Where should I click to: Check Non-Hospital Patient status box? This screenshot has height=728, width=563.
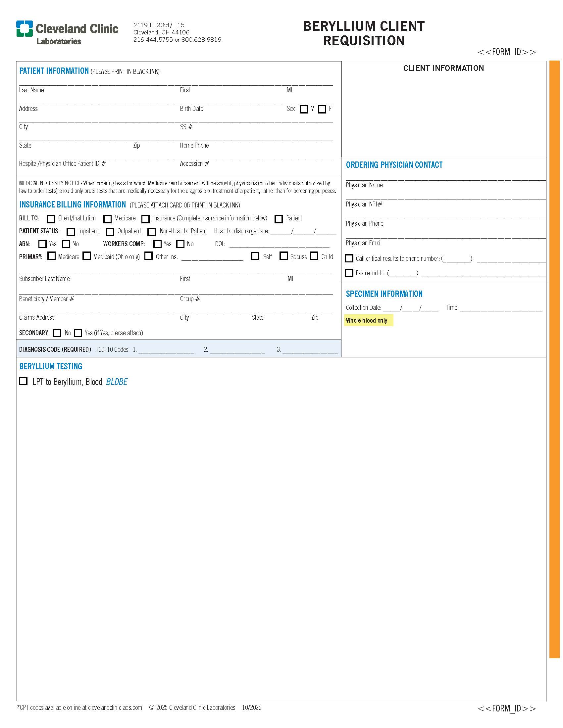[x=152, y=232]
